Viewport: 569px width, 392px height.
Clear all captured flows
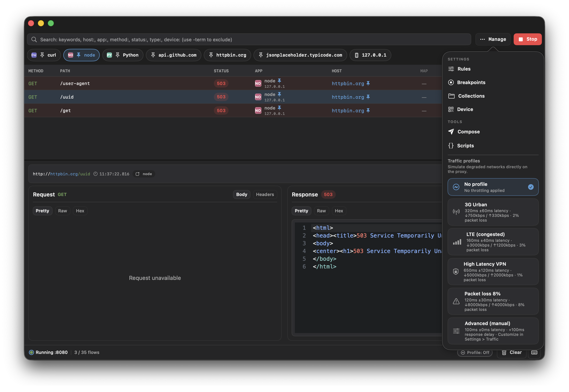point(511,352)
